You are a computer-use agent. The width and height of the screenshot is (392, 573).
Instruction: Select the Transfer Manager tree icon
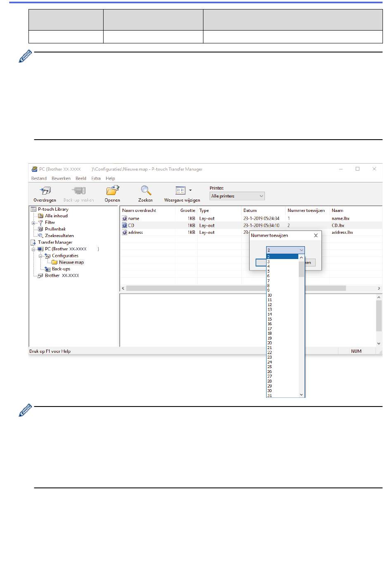pyautogui.click(x=34, y=243)
